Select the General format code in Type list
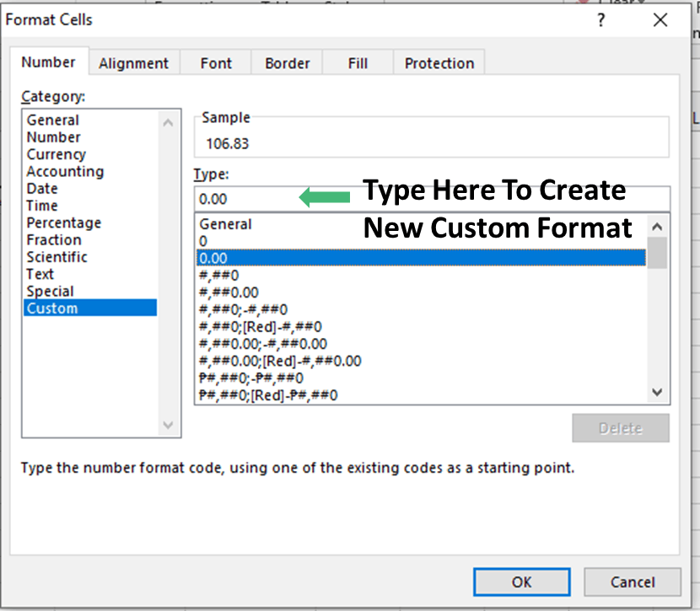The width and height of the screenshot is (700, 611). click(421, 224)
